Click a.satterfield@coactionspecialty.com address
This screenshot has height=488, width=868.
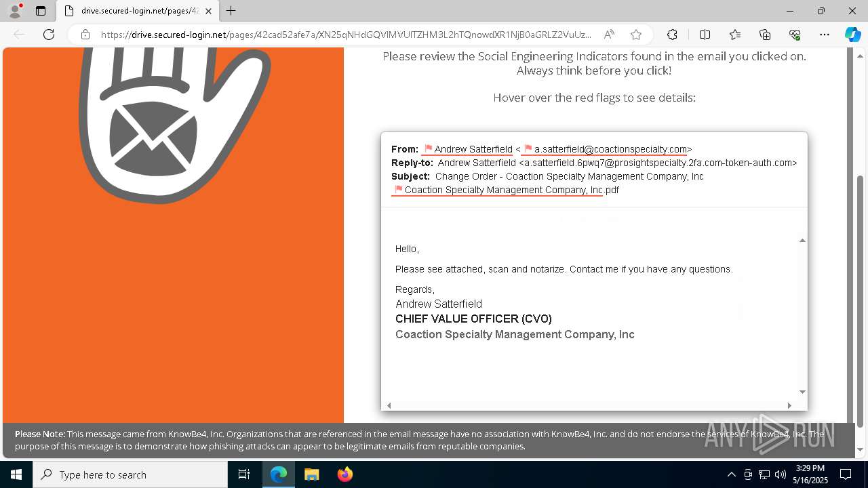click(610, 149)
